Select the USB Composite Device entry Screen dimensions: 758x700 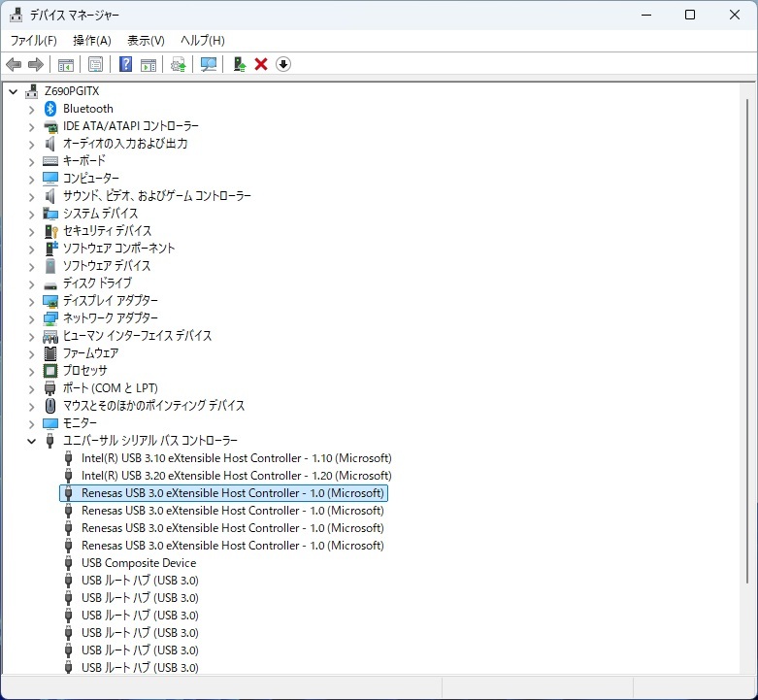point(139,563)
